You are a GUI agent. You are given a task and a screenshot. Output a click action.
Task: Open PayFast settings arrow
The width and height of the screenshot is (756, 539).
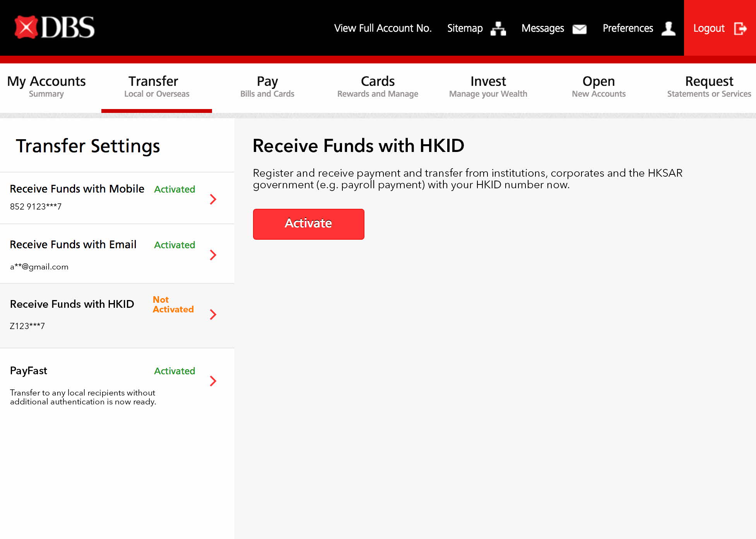(213, 381)
